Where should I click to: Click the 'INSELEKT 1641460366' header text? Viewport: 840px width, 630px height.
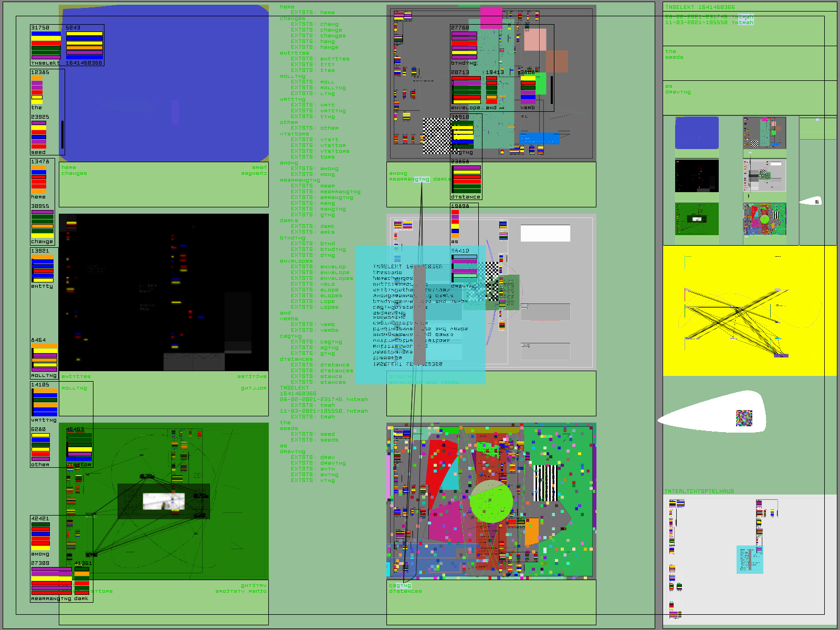click(x=700, y=7)
